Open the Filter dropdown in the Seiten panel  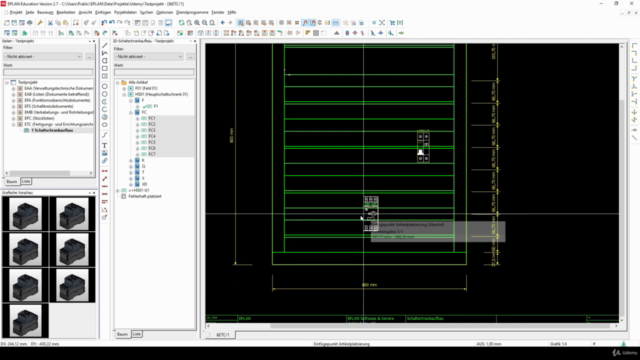[x=43, y=56]
